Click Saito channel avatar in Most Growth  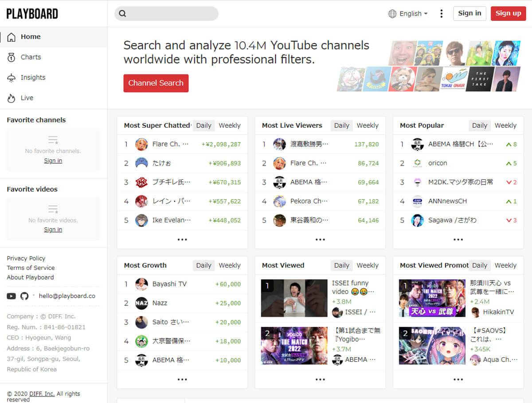click(x=141, y=322)
